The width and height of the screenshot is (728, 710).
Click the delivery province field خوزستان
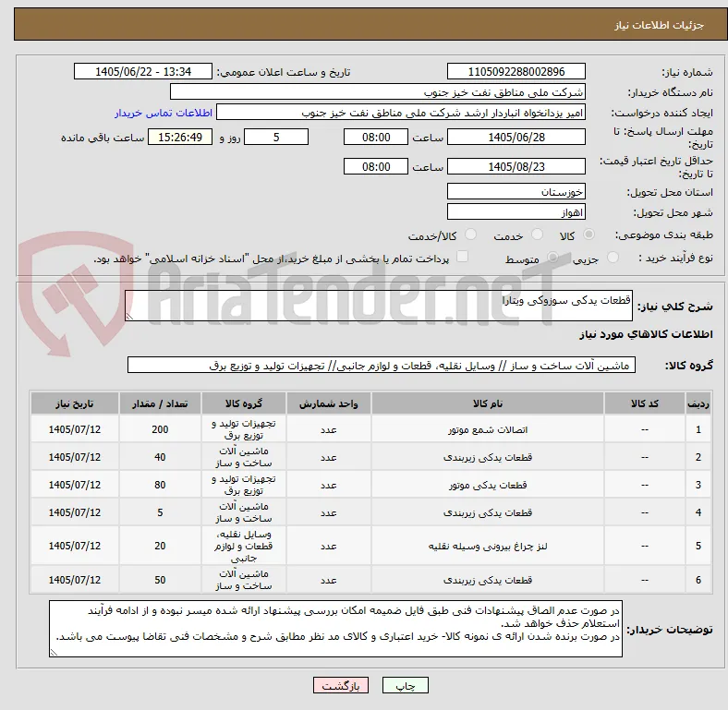tap(516, 191)
